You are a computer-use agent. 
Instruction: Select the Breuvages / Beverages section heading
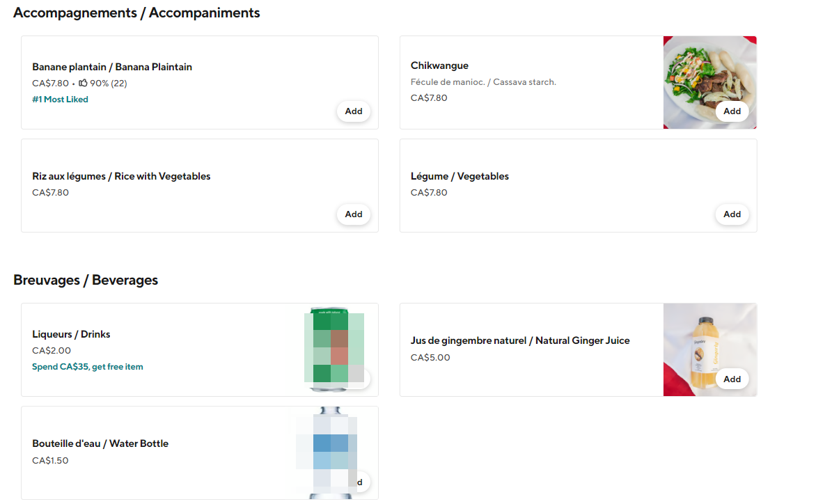(x=86, y=281)
